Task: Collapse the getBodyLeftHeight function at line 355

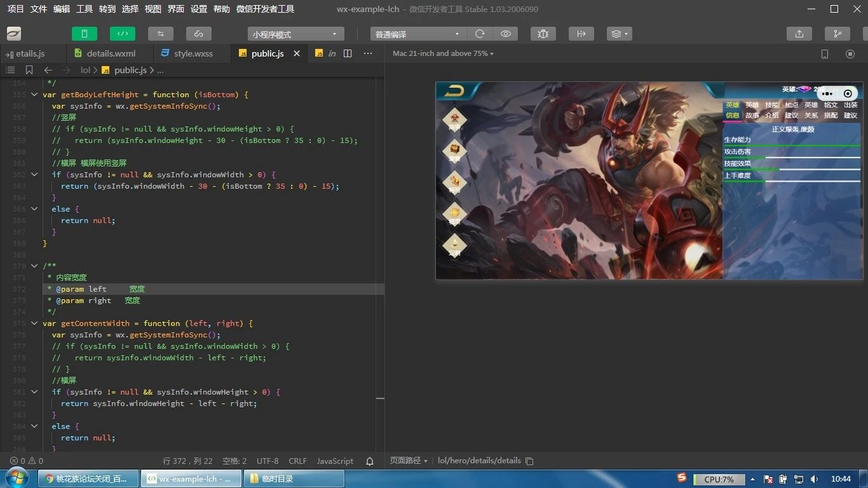Action: point(34,95)
